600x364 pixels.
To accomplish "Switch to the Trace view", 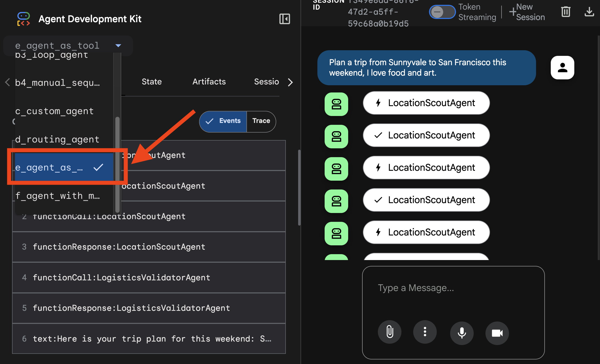I will tap(261, 121).
